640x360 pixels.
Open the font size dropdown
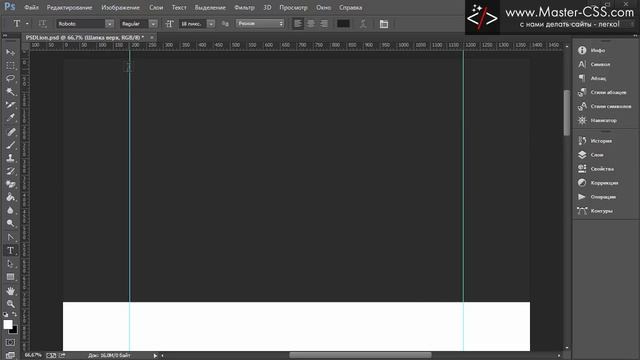tap(211, 24)
